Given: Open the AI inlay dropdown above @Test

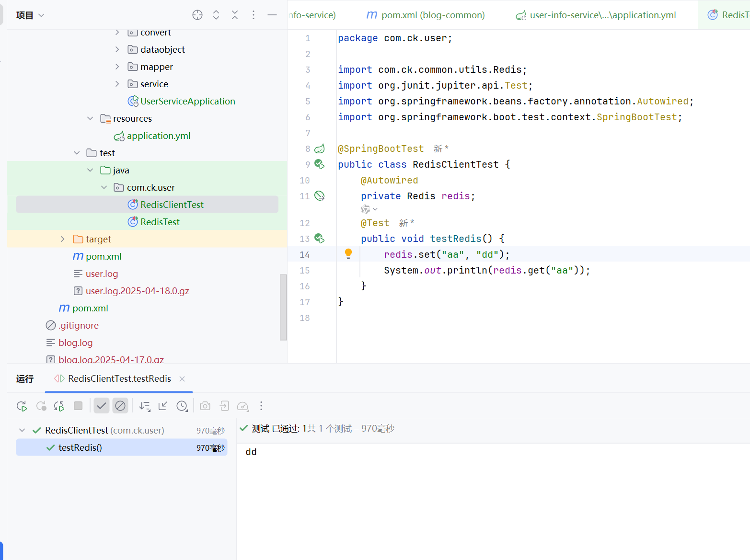Looking at the screenshot, I should (369, 209).
